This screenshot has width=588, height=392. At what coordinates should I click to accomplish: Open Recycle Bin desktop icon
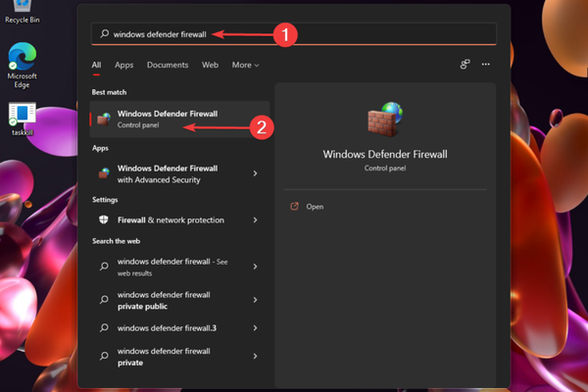(22, 10)
